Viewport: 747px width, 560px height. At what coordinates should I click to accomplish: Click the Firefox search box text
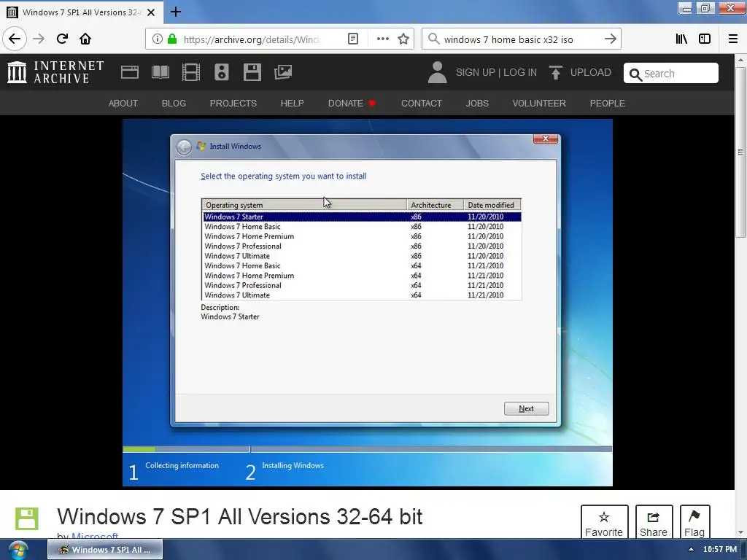(508, 39)
